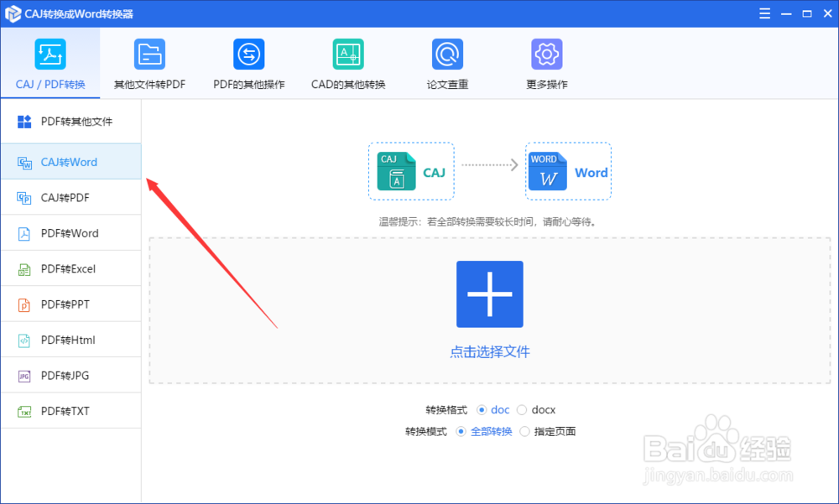Switch to the 论文查重 tab
Viewport: 839px width, 504px height.
(447, 63)
